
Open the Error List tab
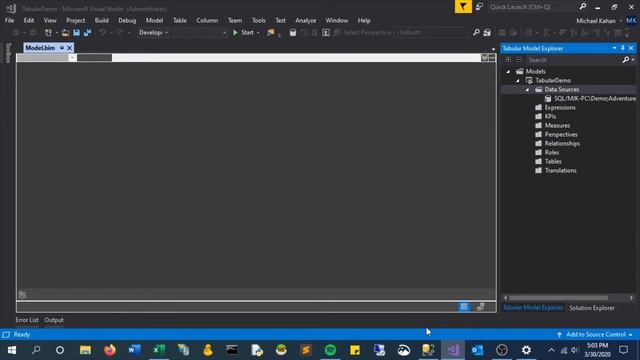(x=27, y=320)
